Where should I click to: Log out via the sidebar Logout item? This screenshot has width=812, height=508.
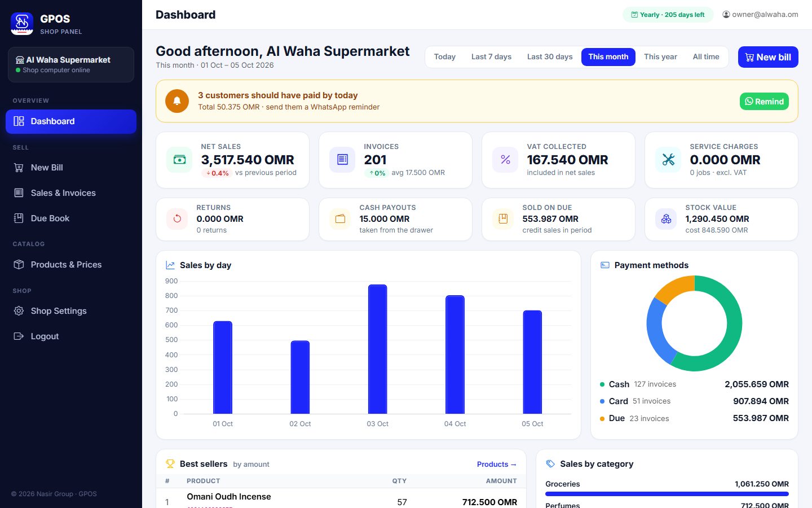(x=71, y=336)
